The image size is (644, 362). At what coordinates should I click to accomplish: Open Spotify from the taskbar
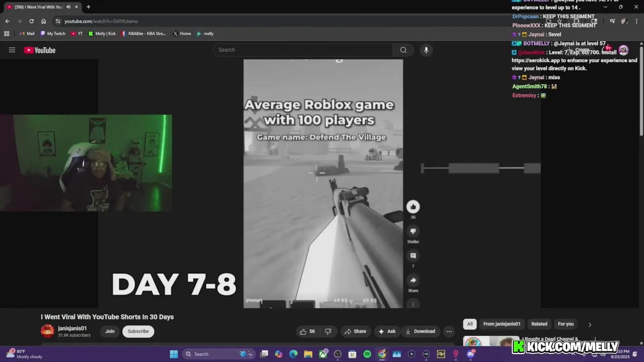coord(367,354)
